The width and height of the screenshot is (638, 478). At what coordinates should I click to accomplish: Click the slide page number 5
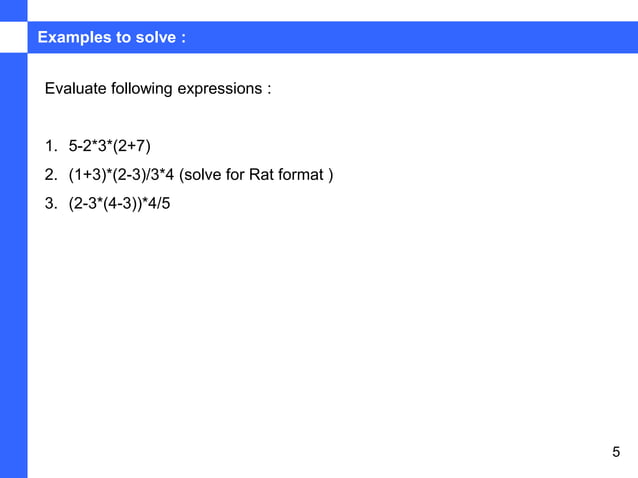coord(616,452)
